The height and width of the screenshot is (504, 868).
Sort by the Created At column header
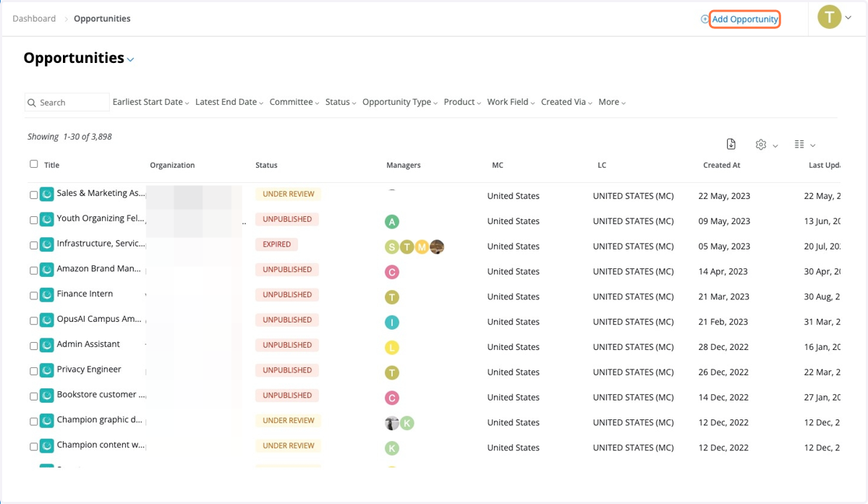pyautogui.click(x=721, y=165)
